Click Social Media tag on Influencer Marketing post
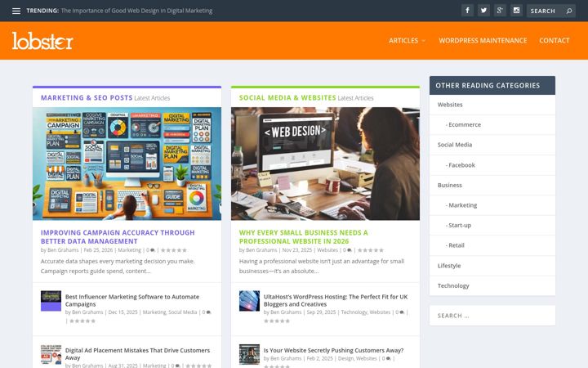The image size is (588, 368). tap(183, 312)
